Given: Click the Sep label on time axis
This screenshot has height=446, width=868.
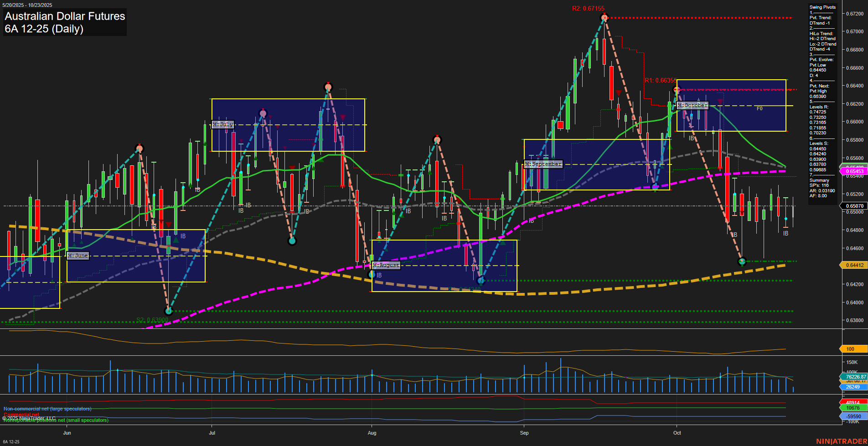Looking at the screenshot, I should point(524,433).
